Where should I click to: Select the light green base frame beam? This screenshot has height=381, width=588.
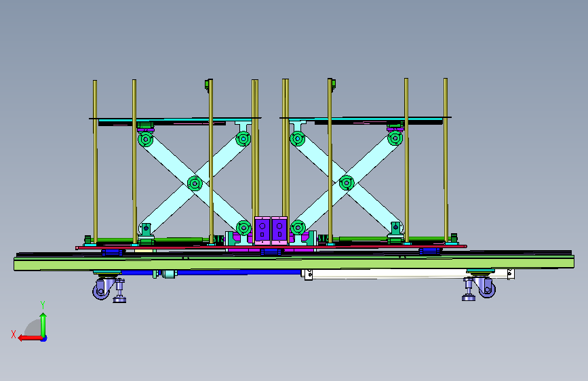point(294,262)
